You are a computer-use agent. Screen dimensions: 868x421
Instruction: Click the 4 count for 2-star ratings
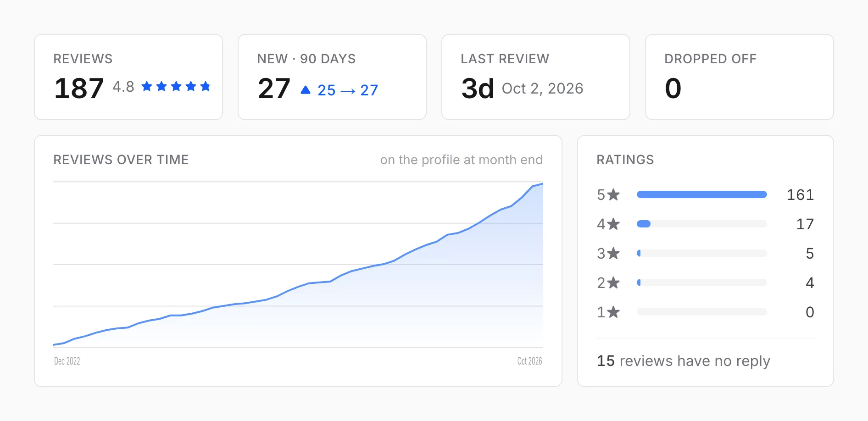coord(810,283)
